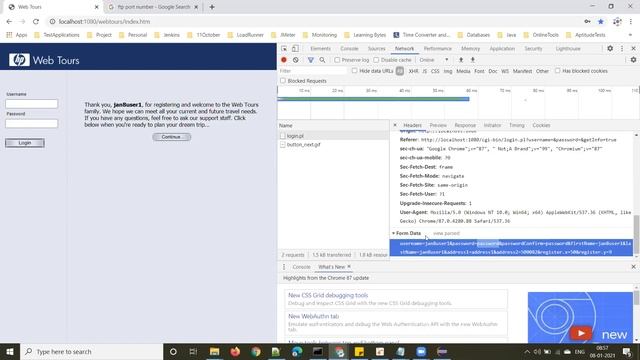Open the JMeter bookmarks folder

tap(284, 35)
